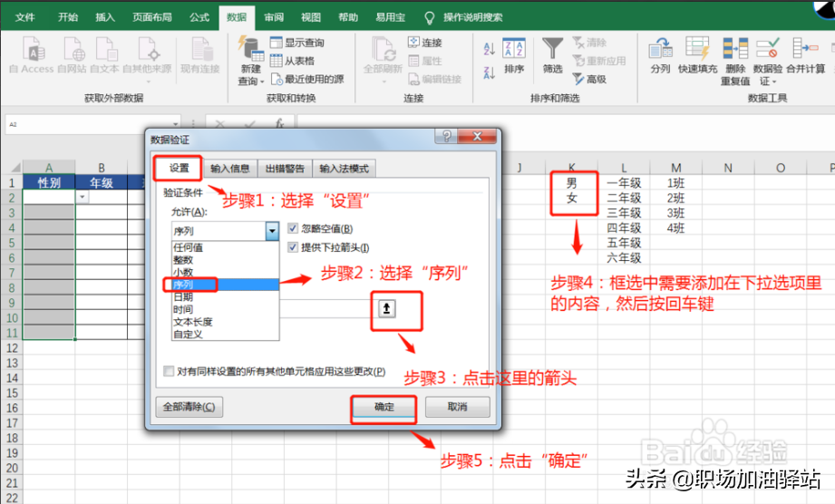
Task: Click the lightbulb Tell Me search icon
Action: [x=429, y=17]
